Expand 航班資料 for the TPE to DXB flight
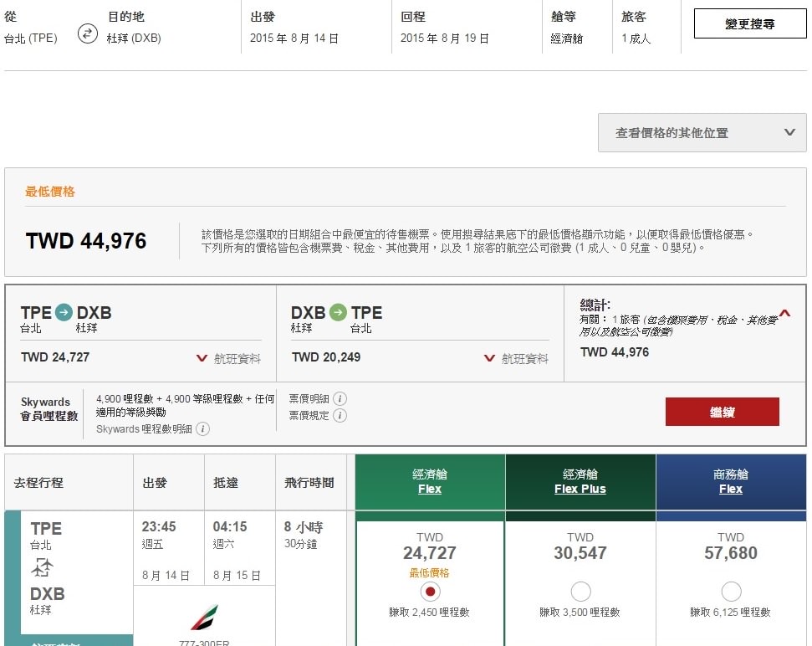This screenshot has height=646, width=812. [x=228, y=358]
